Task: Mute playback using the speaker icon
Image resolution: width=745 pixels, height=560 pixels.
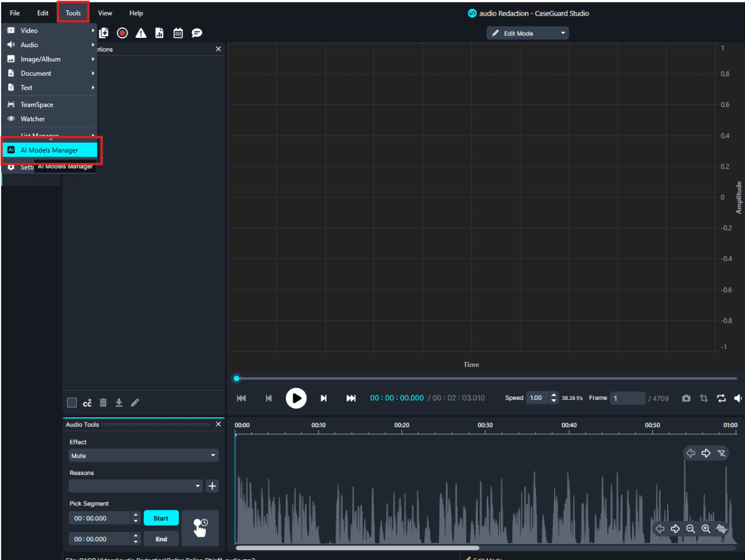Action: [738, 398]
